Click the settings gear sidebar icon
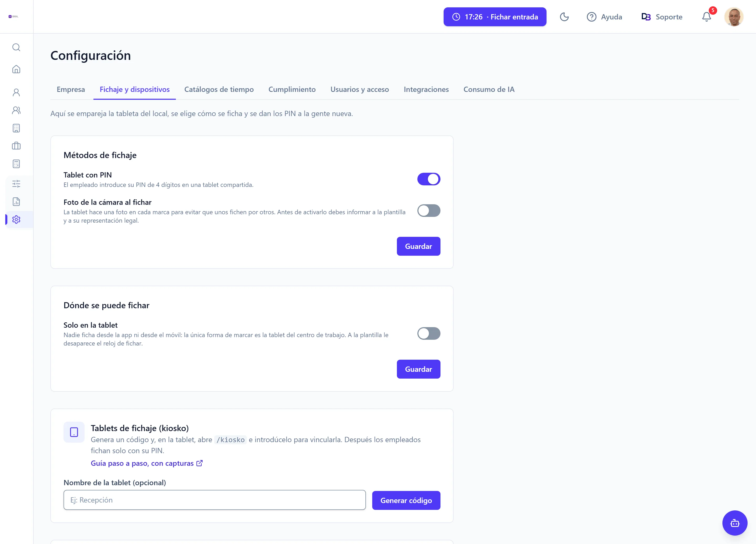Viewport: 756px width, 544px height. (16, 219)
